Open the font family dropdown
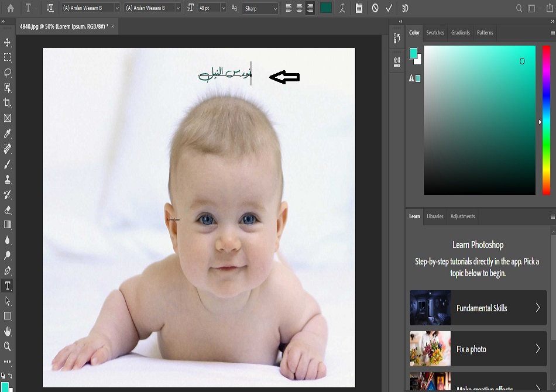Screen dimensions: 556x392 point(91,8)
